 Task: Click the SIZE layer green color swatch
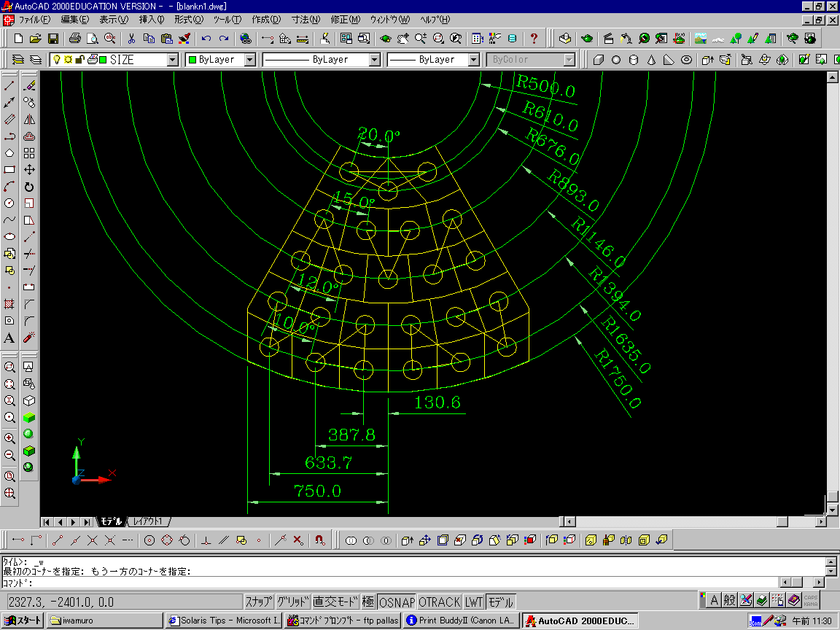tap(102, 60)
